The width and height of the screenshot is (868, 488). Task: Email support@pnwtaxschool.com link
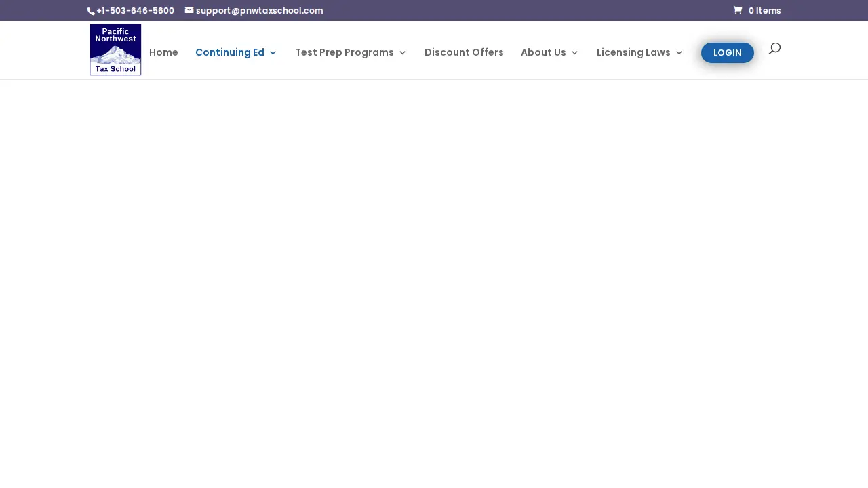click(x=259, y=11)
